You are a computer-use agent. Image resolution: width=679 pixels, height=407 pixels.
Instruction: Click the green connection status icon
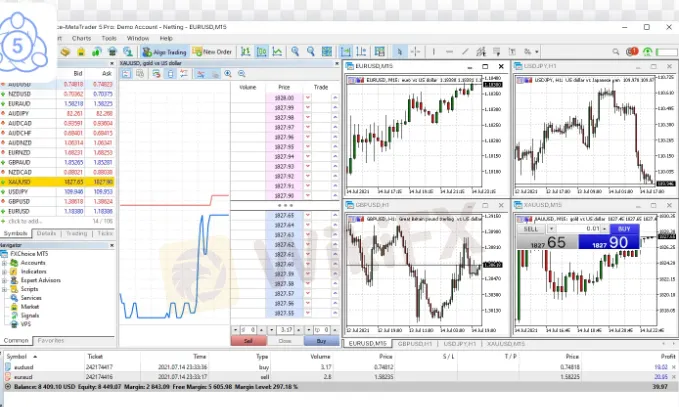click(x=647, y=52)
